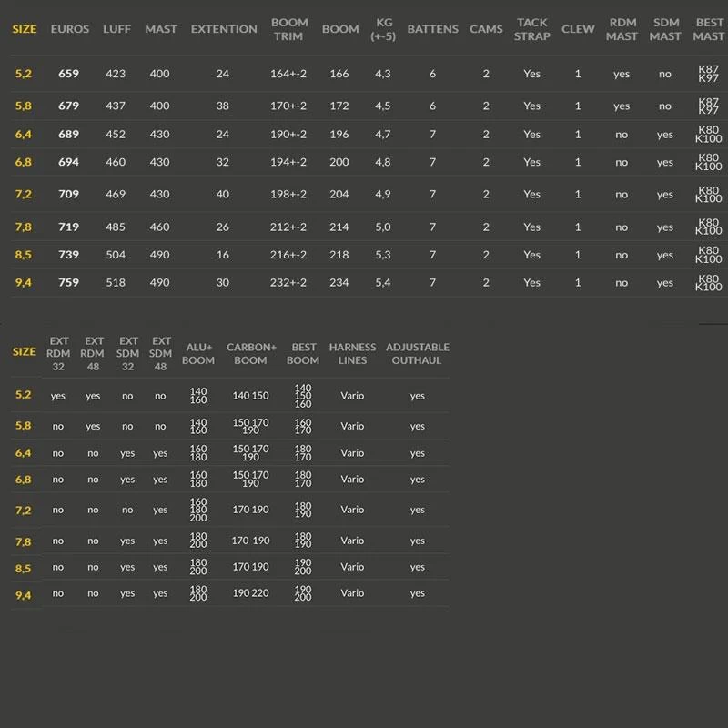Select the 659 euro price cell
This screenshot has width=728, height=728.
(68, 74)
